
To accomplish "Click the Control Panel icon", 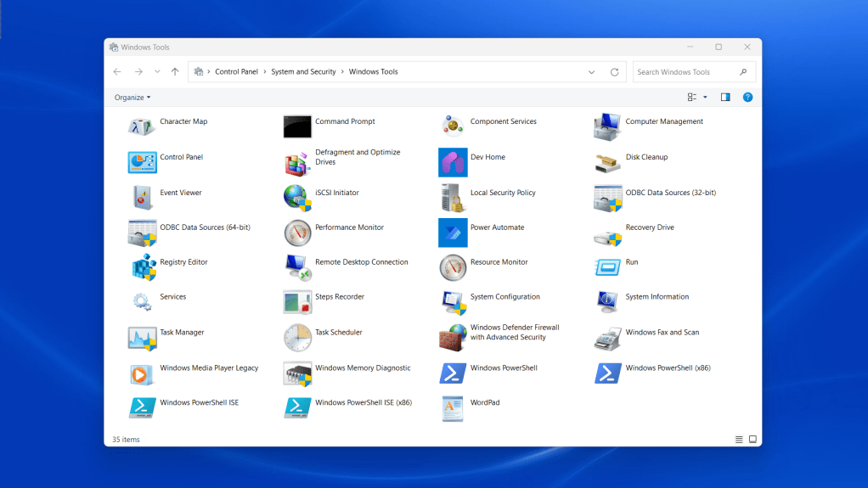I will coord(142,162).
